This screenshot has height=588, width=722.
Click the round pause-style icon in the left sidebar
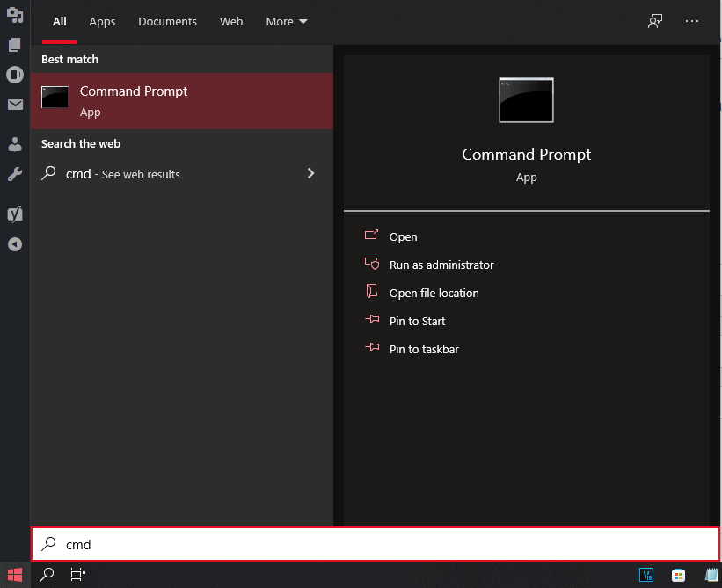15,75
